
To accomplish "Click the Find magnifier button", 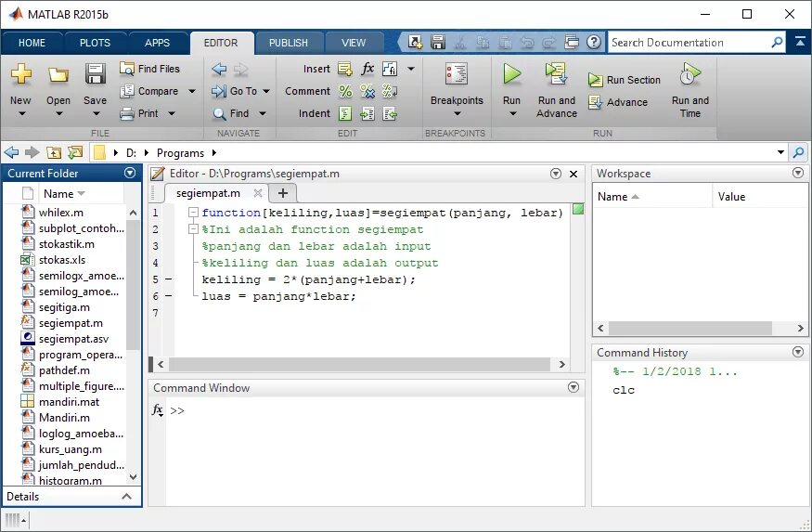I will coord(231,113).
